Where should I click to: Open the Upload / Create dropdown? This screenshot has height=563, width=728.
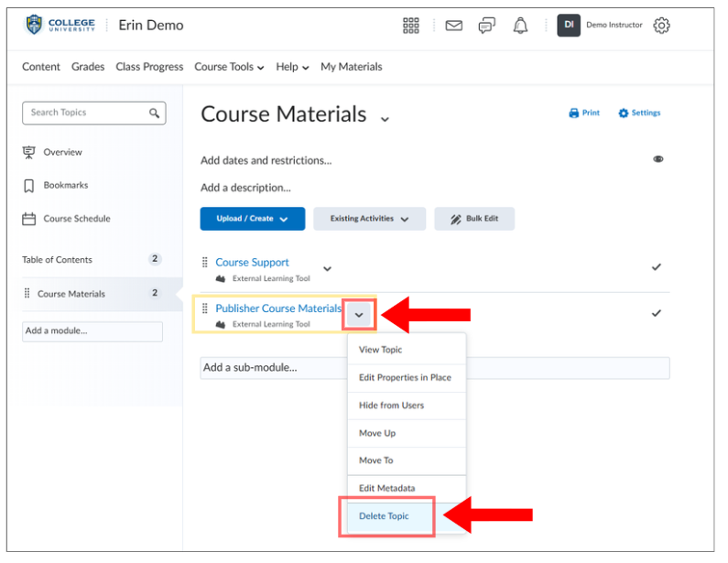click(253, 219)
